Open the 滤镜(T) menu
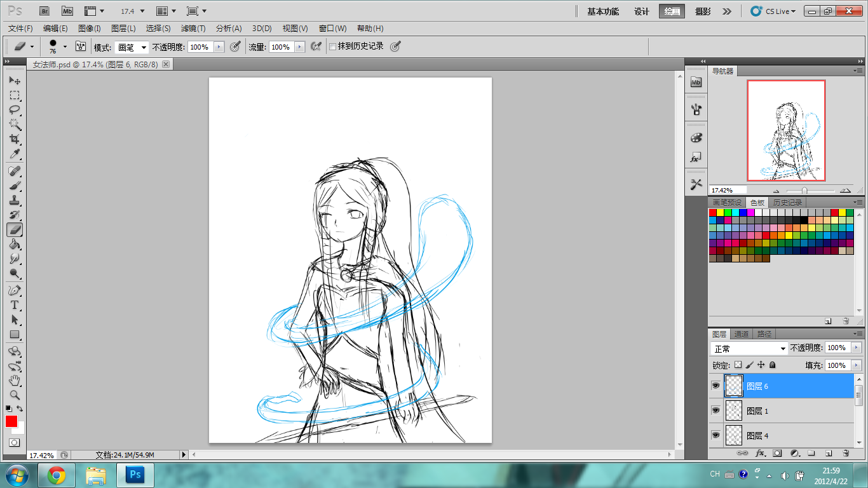Screen dimensions: 868x488 tap(193, 29)
